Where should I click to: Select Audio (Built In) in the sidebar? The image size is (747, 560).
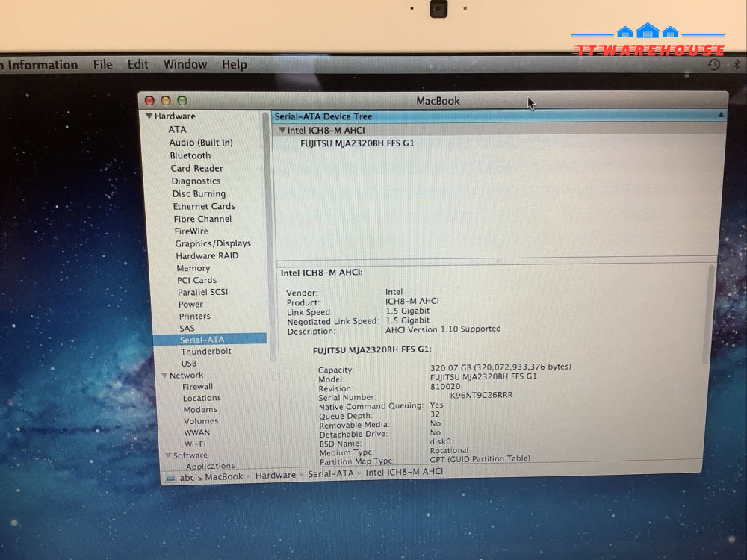200,143
